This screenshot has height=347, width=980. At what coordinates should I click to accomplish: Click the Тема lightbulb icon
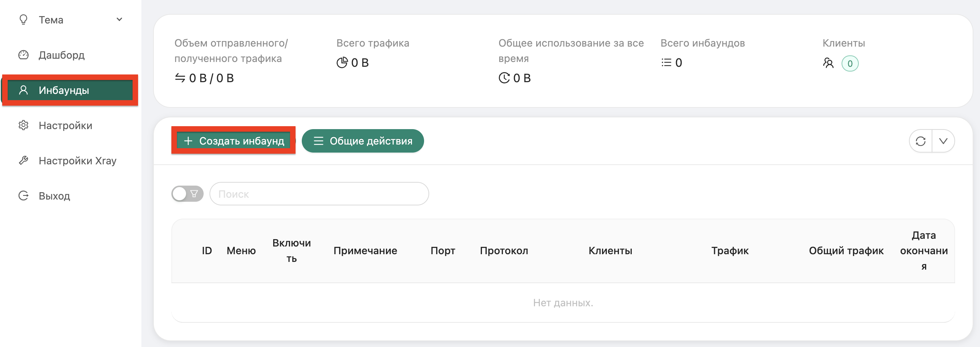[x=23, y=19]
